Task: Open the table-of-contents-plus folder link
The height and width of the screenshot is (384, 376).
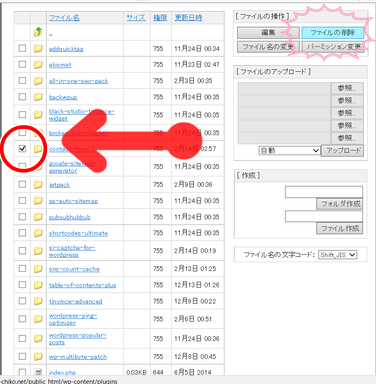Action: pyautogui.click(x=82, y=285)
